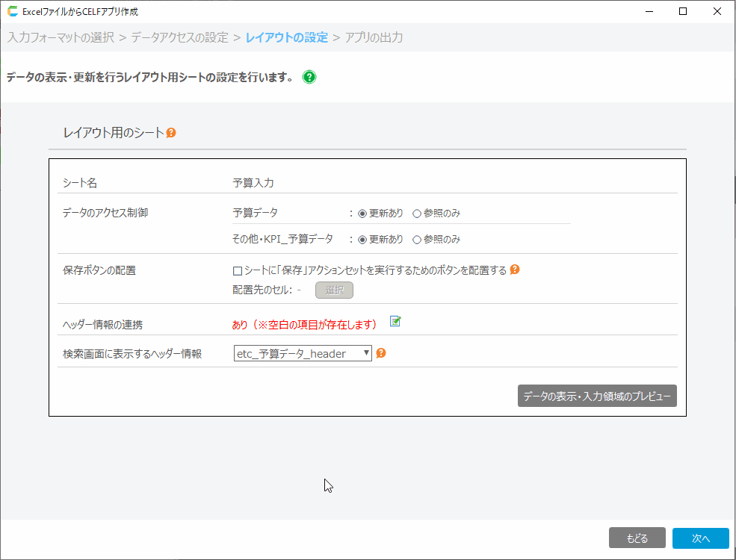Go to 入力フォーマットの選択 step
This screenshot has height=560, width=736.
click(x=61, y=37)
